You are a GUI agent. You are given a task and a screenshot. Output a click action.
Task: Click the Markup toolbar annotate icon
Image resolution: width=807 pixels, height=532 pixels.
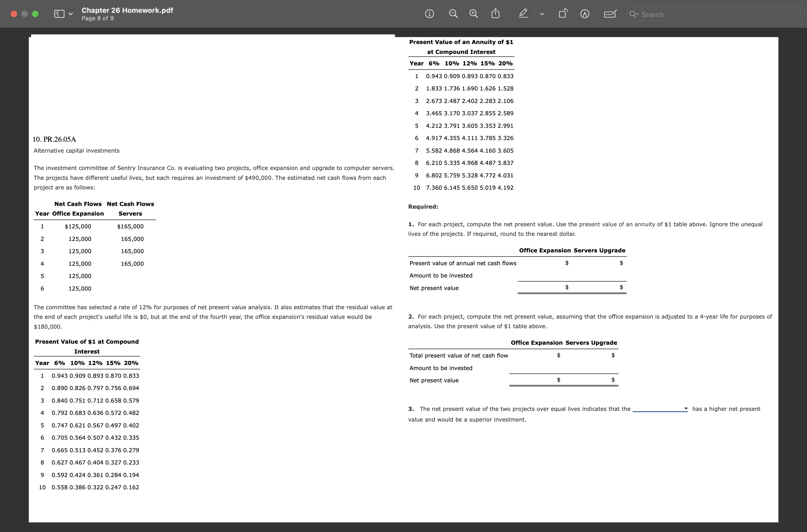[584, 14]
